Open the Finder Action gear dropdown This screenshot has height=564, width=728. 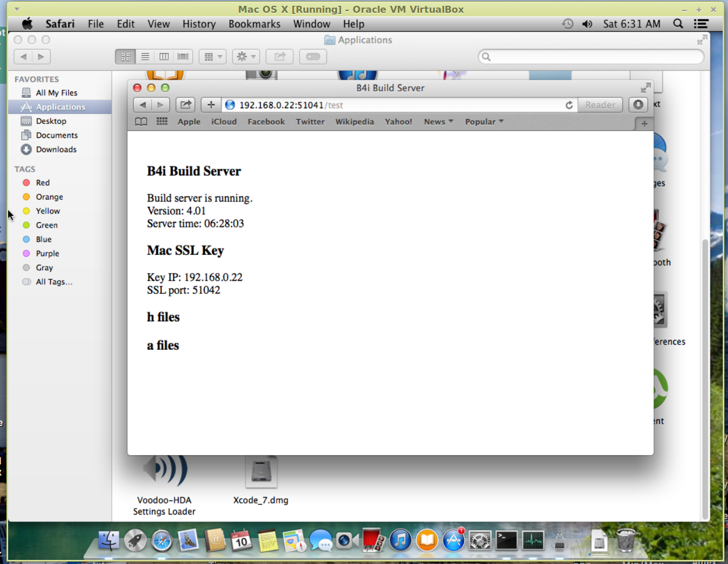click(x=246, y=56)
